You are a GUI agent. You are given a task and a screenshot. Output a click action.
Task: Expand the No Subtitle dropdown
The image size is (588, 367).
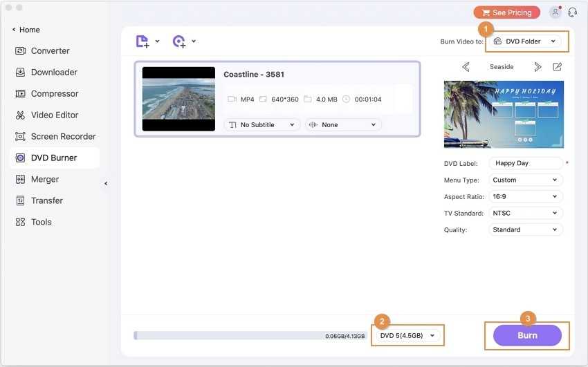(261, 125)
